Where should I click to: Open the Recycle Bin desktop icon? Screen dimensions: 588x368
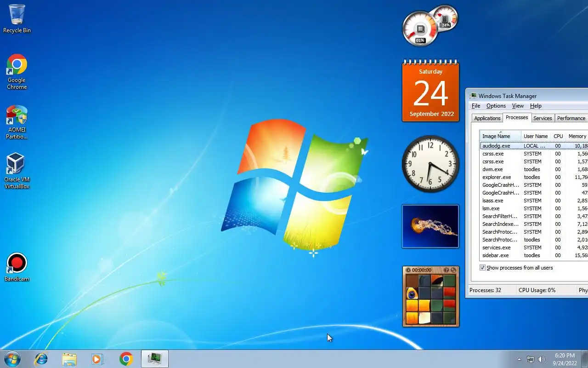point(17,18)
